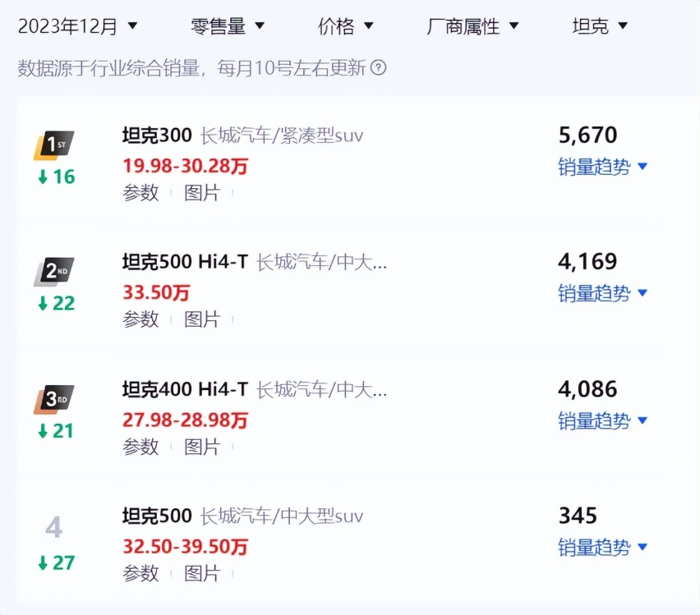The width and height of the screenshot is (700, 615).
Task: View 参数 for 坦克300
Action: pos(140,193)
